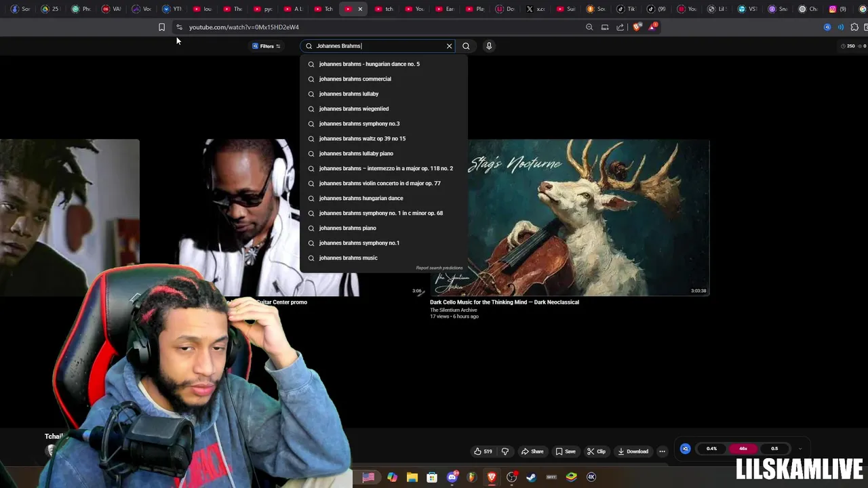
Task: Switch to the 'Tik' tab
Action: click(x=626, y=9)
